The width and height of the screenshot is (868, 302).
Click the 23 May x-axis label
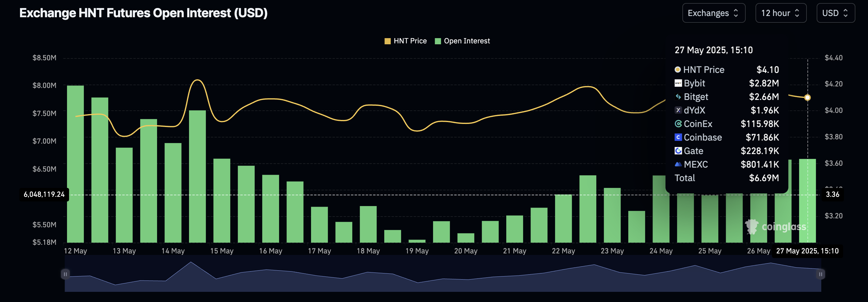[612, 251]
